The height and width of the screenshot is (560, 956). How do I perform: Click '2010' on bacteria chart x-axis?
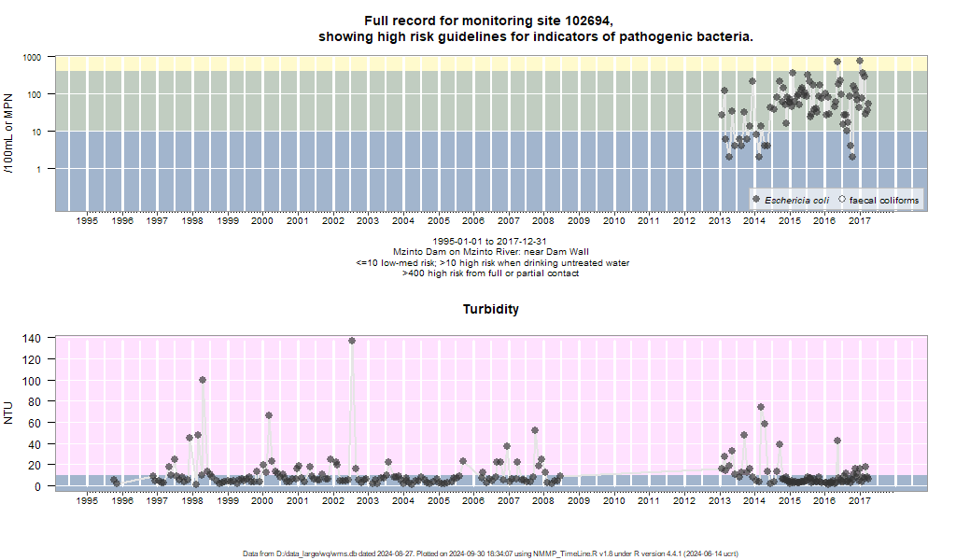614,220
